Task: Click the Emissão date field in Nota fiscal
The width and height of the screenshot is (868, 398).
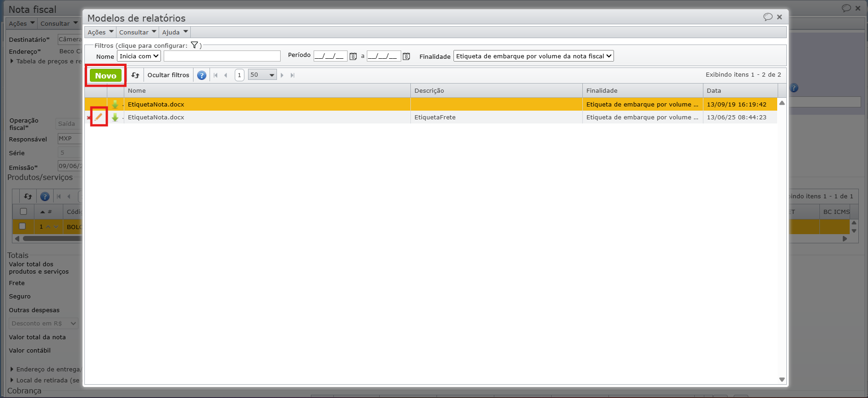Action: (x=70, y=166)
